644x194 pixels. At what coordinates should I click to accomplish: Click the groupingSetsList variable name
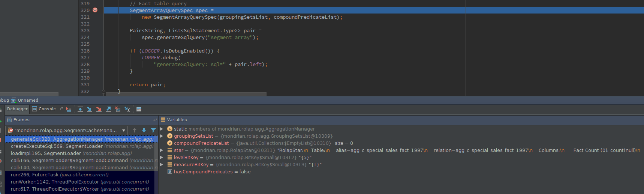point(193,136)
